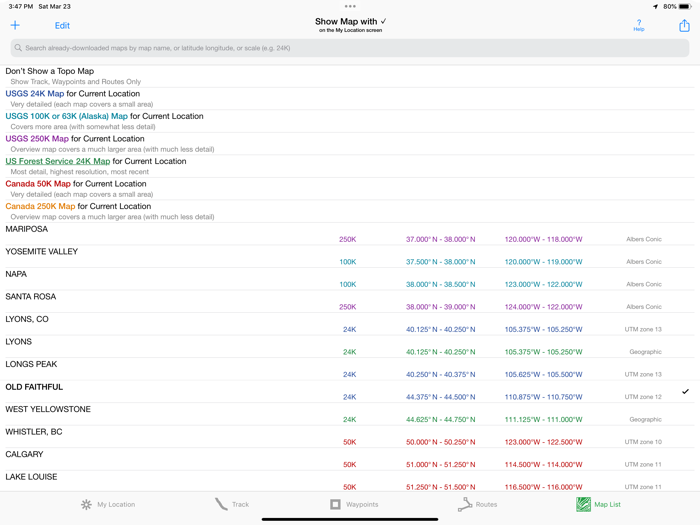This screenshot has height=525, width=700.
Task: Switch to the Track tab
Action: pyautogui.click(x=231, y=504)
